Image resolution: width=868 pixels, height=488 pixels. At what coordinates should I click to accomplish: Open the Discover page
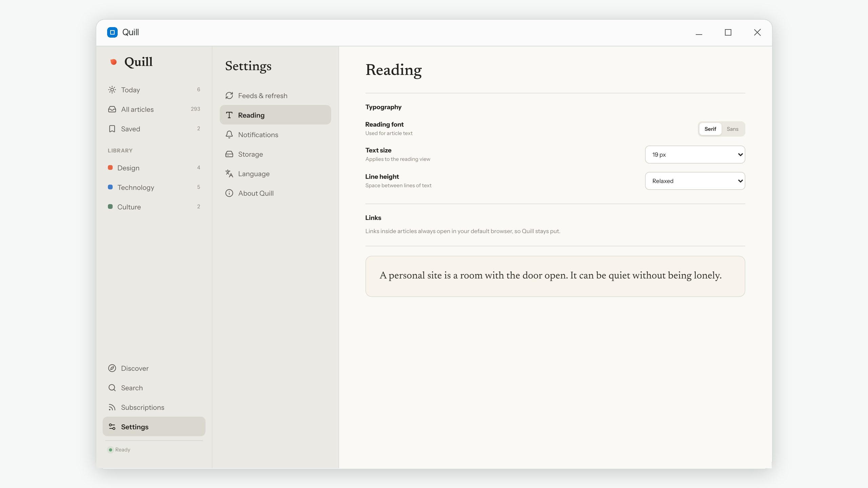point(154,368)
